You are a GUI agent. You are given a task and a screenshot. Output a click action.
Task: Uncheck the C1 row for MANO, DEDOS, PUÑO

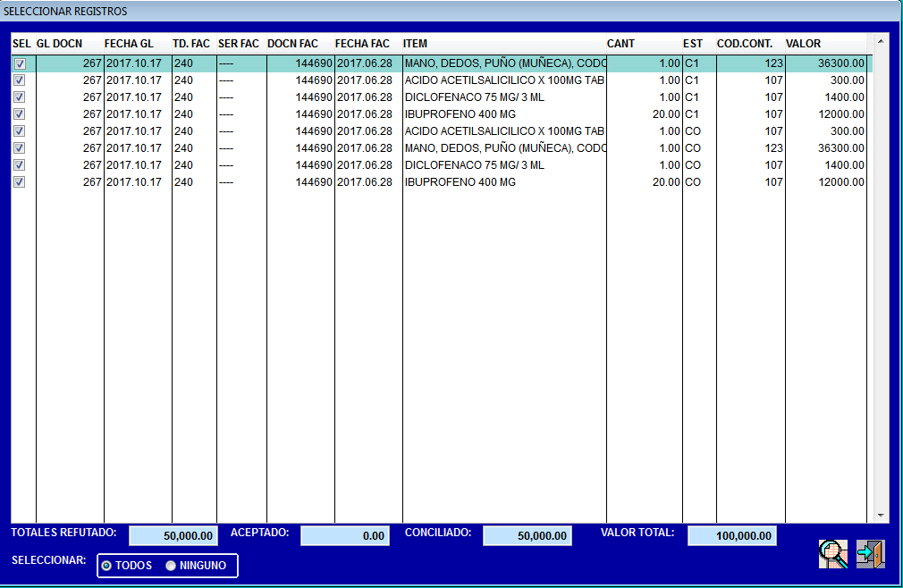(x=20, y=63)
